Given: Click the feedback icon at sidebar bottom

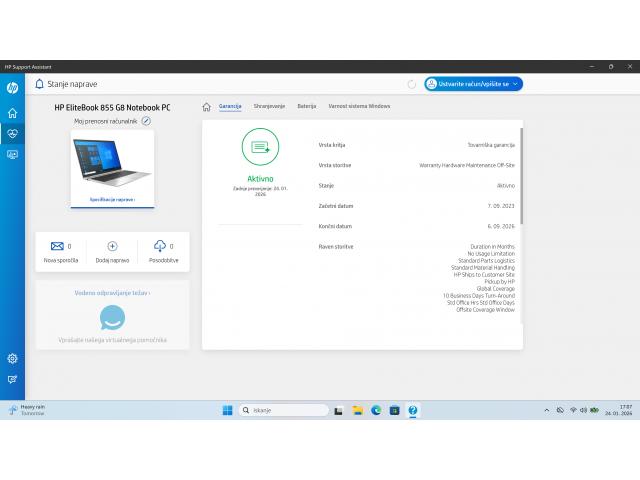Looking at the screenshot, I should 12,379.
